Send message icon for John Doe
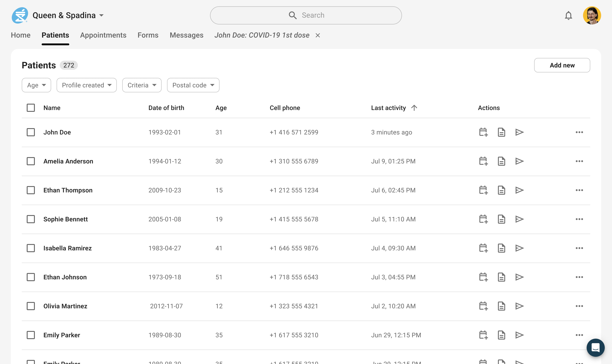 [x=519, y=132]
